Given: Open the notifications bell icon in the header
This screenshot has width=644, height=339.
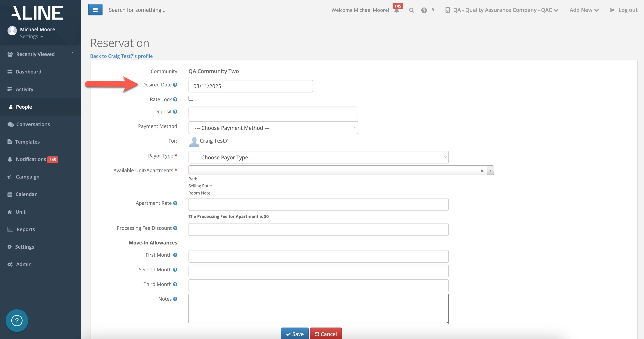Looking at the screenshot, I should (x=397, y=10).
